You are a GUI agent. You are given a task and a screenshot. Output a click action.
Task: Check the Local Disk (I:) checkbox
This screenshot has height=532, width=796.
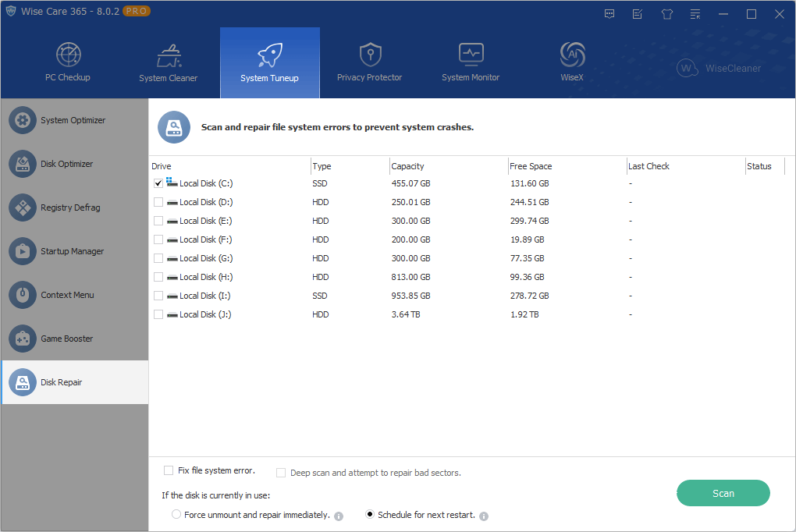click(158, 296)
